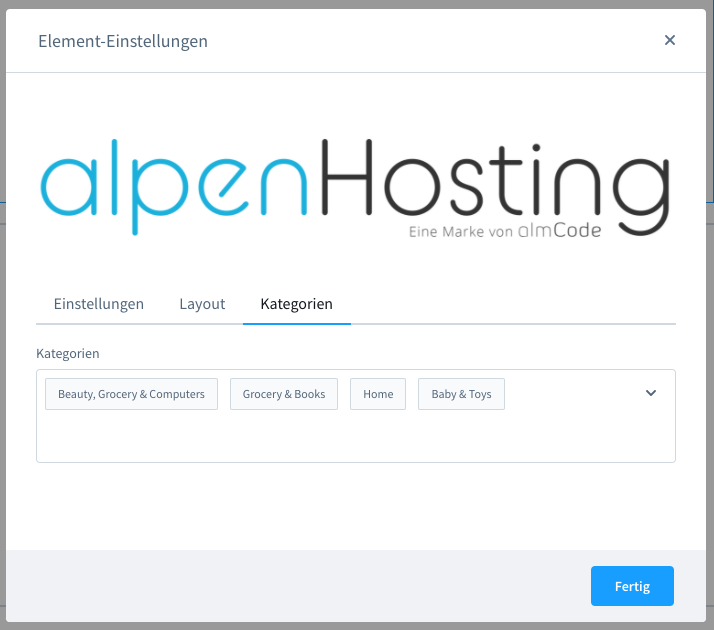Confirm with the Fertig button
The image size is (714, 630).
pyautogui.click(x=632, y=586)
